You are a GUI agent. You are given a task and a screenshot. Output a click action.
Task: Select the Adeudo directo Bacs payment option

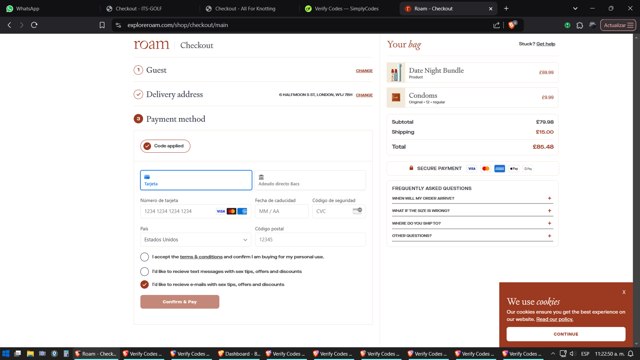pyautogui.click(x=310, y=180)
